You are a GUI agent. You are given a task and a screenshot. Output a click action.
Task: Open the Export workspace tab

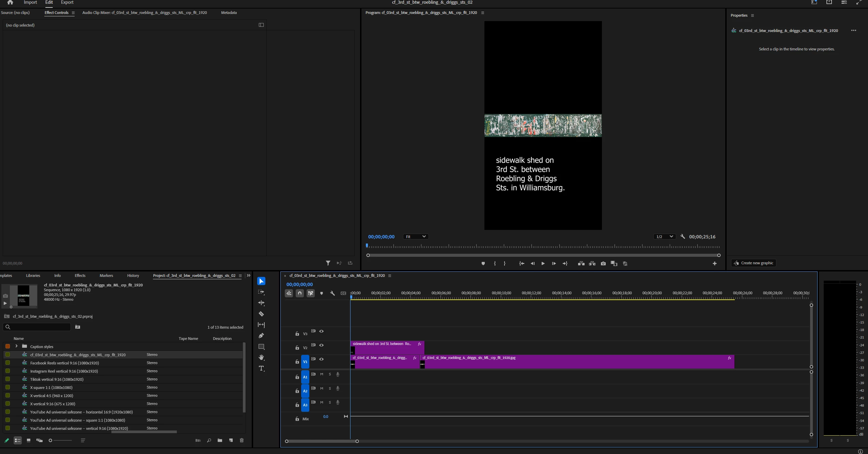click(67, 2)
